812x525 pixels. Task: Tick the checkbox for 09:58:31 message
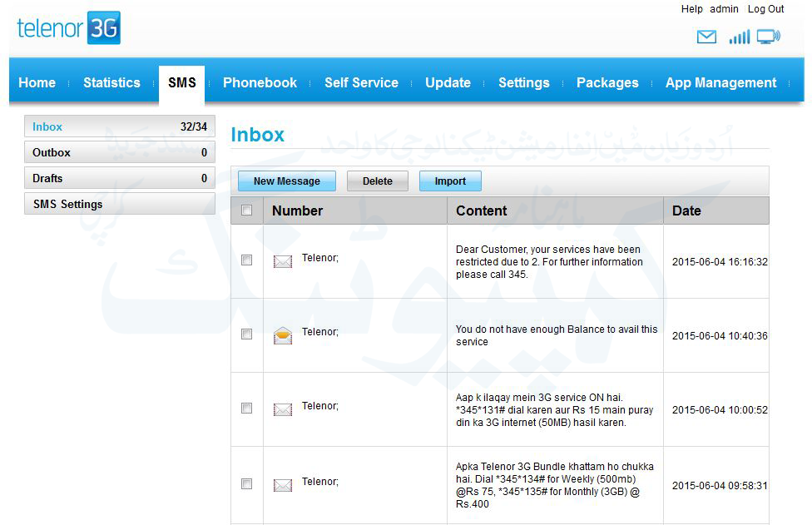pyautogui.click(x=246, y=484)
